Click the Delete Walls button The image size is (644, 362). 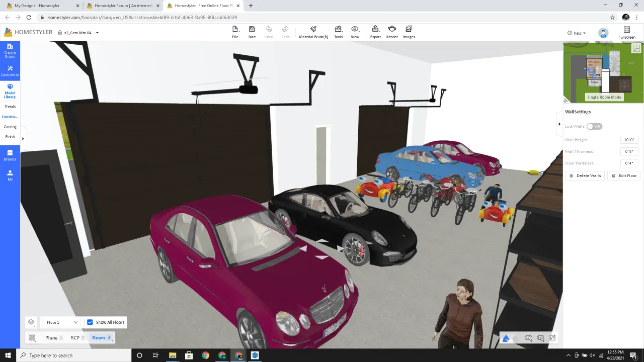pos(585,175)
